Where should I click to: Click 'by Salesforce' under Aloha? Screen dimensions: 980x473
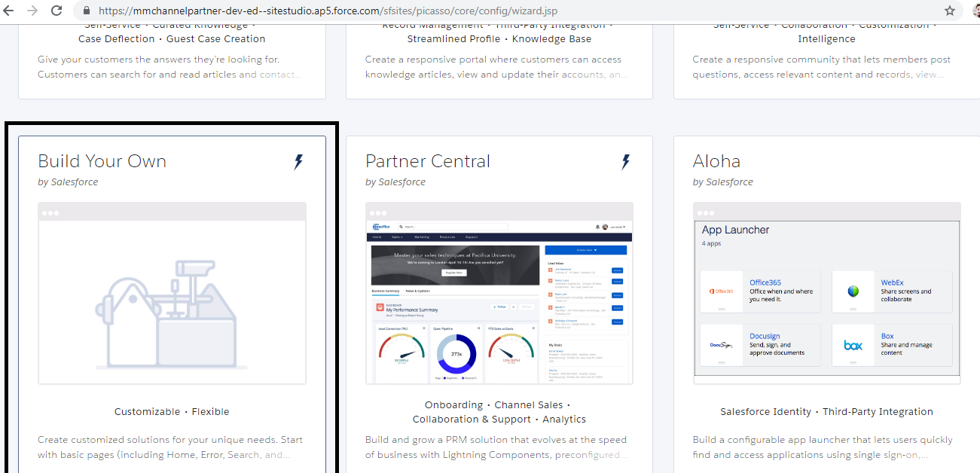coord(723,182)
